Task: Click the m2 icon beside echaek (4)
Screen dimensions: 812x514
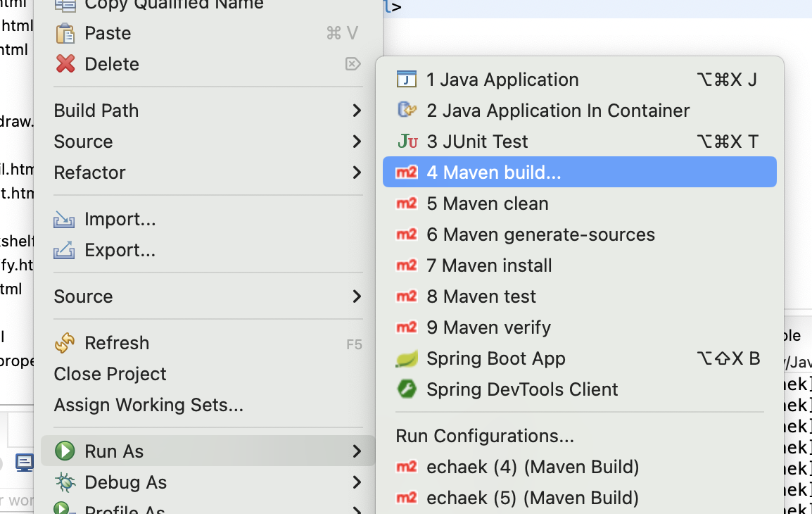Action: pos(407,466)
